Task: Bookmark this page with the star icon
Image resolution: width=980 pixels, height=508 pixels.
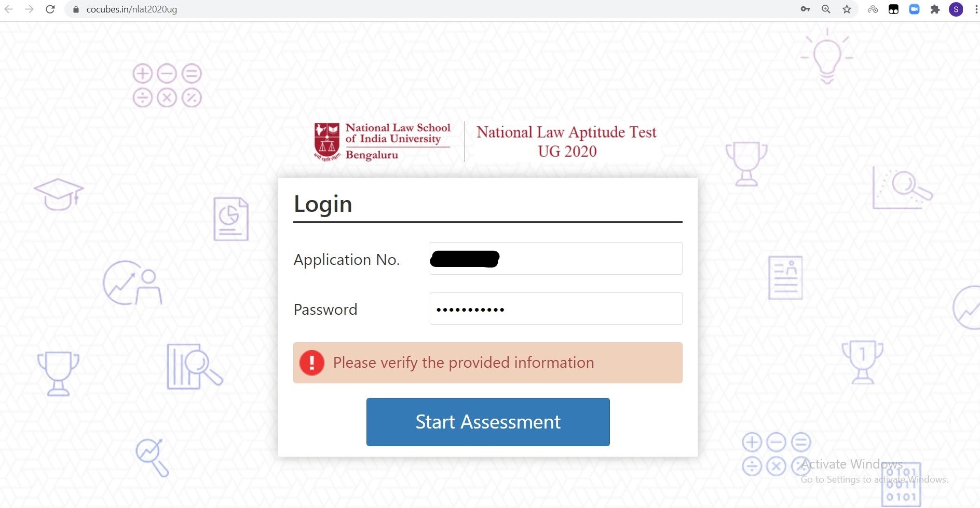Action: (847, 9)
